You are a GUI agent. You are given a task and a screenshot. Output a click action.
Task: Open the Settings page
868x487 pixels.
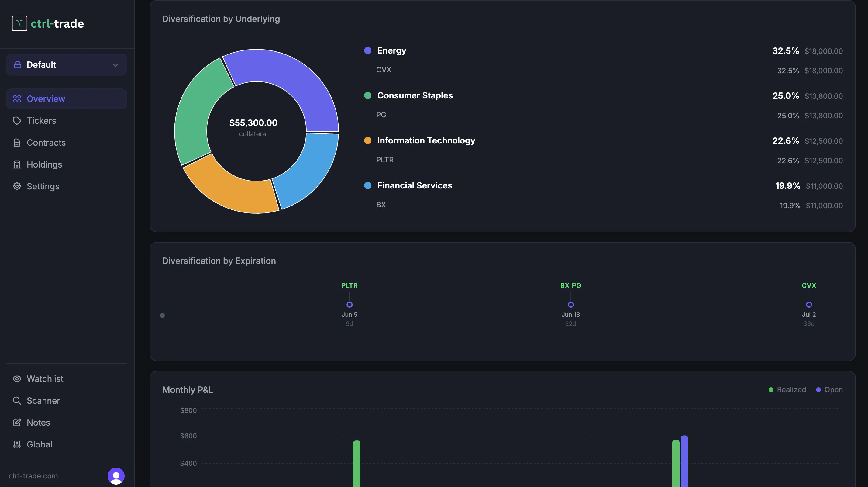tap(66, 186)
